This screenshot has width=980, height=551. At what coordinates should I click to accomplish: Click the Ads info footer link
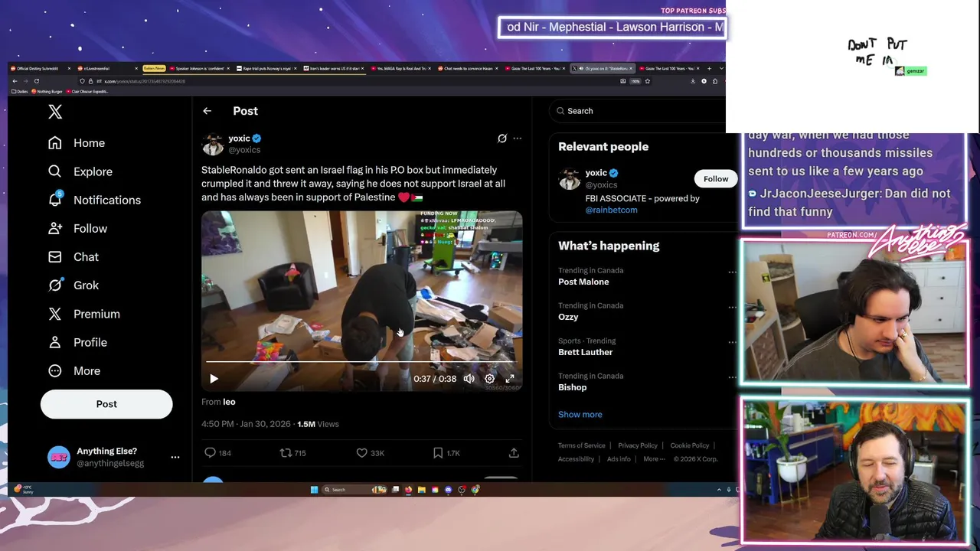[x=619, y=459]
